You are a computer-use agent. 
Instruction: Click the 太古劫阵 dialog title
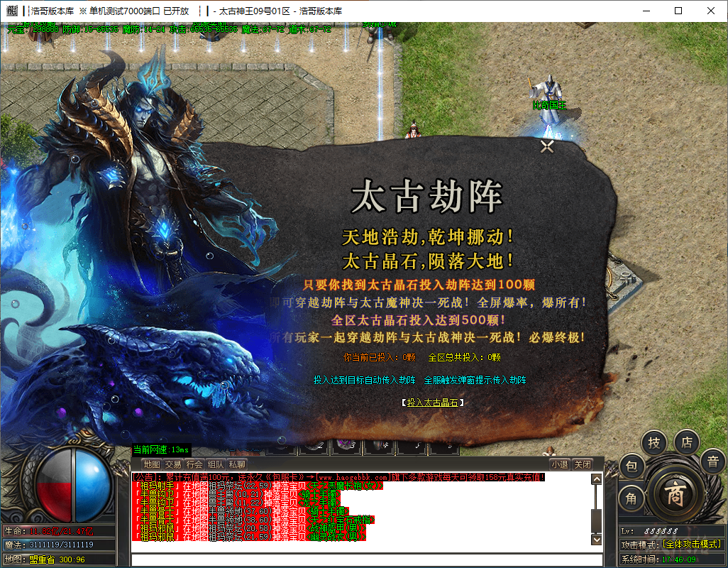(x=426, y=197)
